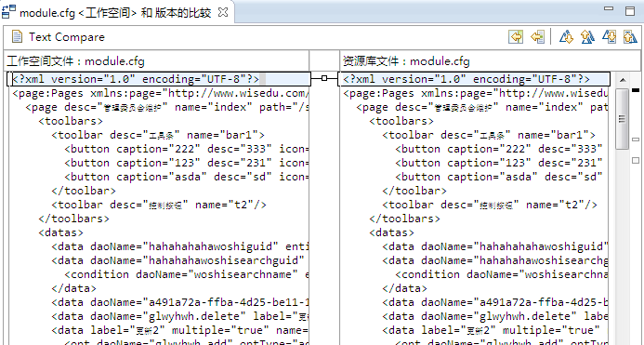Screen dimensions: 644x345
Task: Click the Text Compare label
Action: coord(67,37)
